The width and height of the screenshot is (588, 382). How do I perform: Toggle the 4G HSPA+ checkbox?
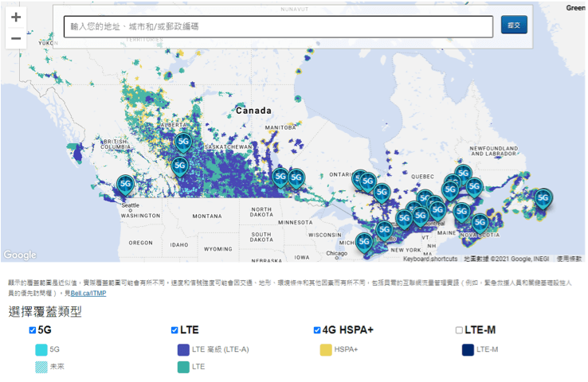click(x=317, y=330)
